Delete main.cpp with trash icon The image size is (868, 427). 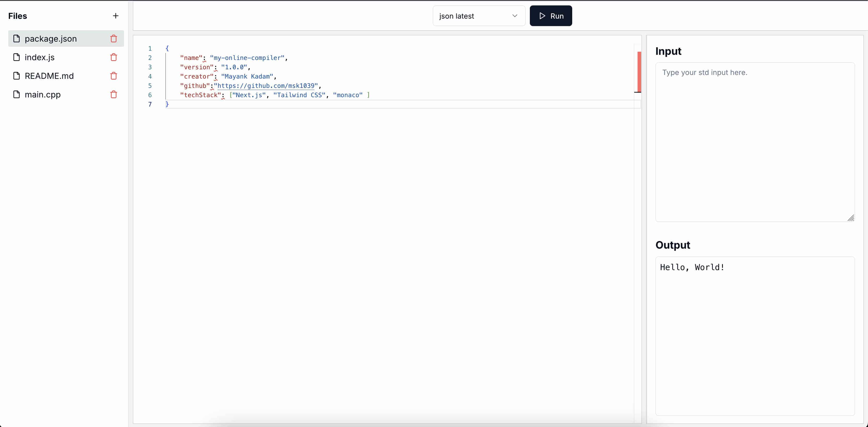coord(114,94)
